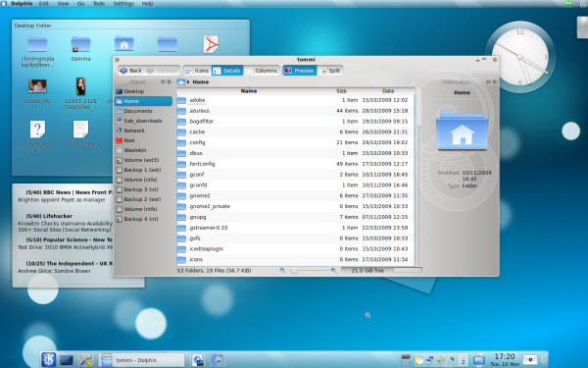Select Desktop in Places panel

144,91
